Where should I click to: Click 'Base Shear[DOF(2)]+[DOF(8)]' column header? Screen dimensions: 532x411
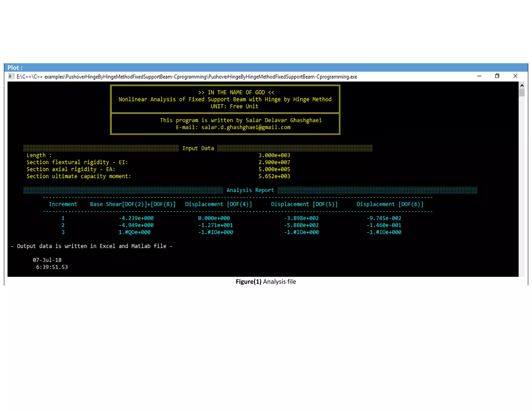coord(133,204)
